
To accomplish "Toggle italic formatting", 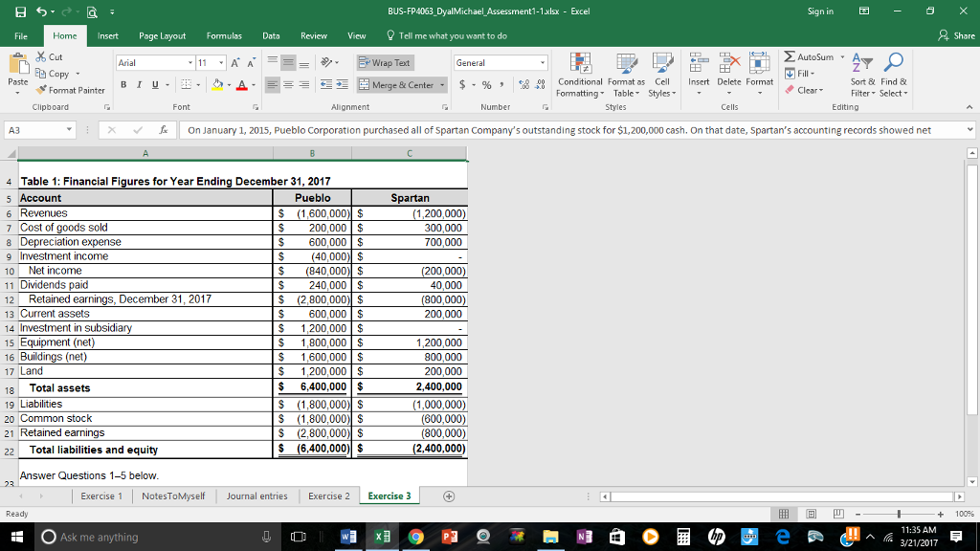I will [139, 84].
